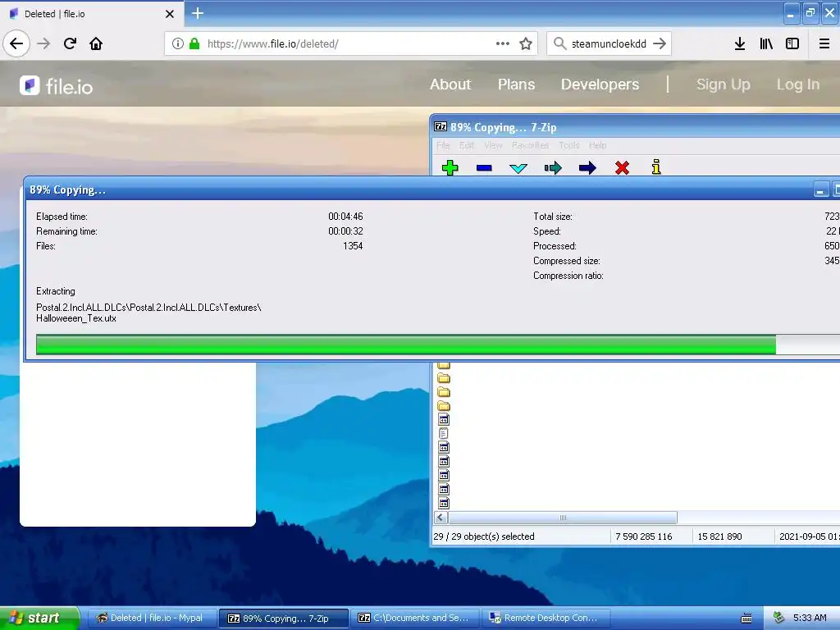Click the 7-Zip Add green plus icon
840x630 pixels.
click(x=450, y=167)
